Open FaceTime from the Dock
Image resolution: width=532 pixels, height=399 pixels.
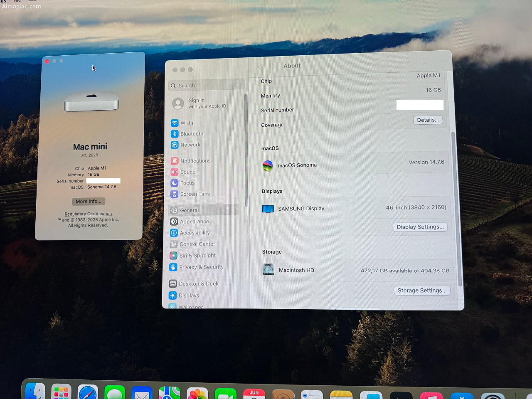(225, 394)
